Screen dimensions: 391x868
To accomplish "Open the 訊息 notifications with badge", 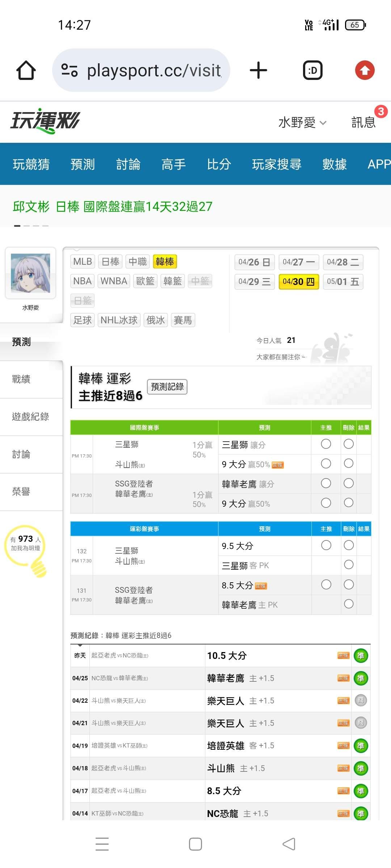I will click(x=363, y=122).
